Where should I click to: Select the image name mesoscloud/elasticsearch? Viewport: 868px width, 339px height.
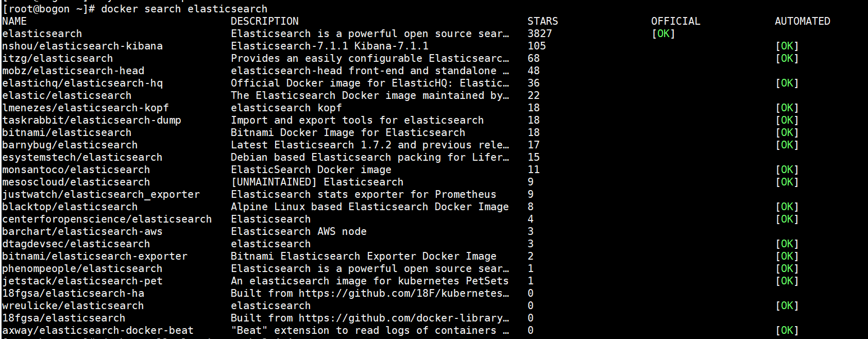[76, 182]
